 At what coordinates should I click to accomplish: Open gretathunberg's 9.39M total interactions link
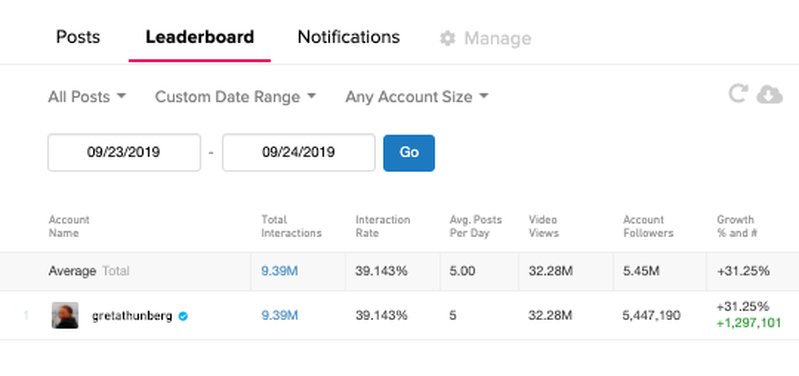point(279,315)
